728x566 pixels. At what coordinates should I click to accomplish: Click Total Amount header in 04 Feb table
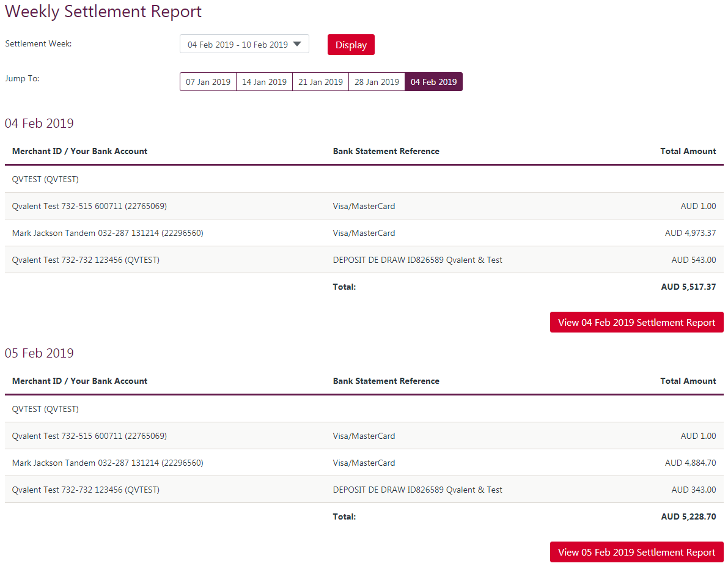click(x=688, y=151)
